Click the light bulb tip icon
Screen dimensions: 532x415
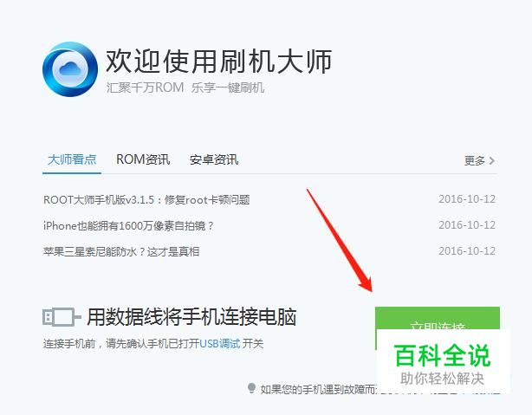(251, 388)
